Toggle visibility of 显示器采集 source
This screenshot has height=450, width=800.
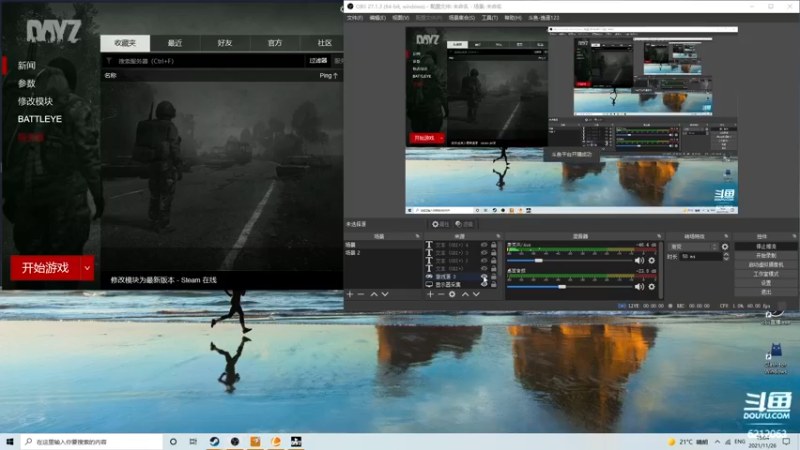pyautogui.click(x=484, y=284)
